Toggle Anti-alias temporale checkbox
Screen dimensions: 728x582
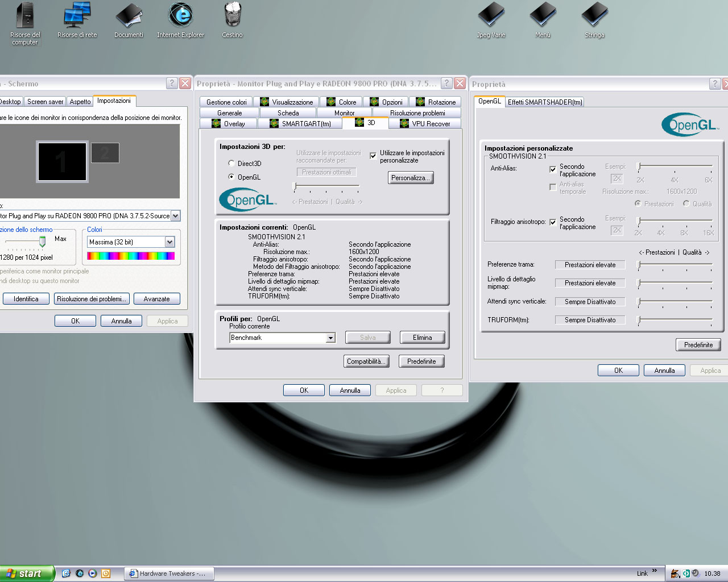point(553,187)
